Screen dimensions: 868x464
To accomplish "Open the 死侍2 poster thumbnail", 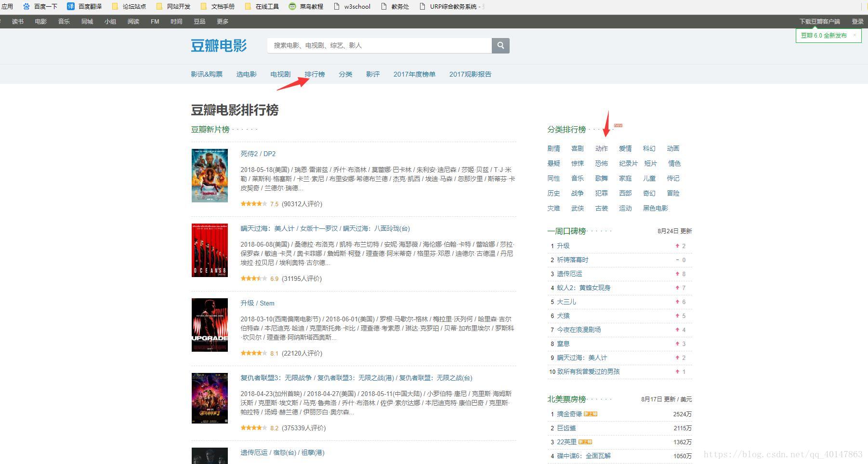I will (210, 175).
